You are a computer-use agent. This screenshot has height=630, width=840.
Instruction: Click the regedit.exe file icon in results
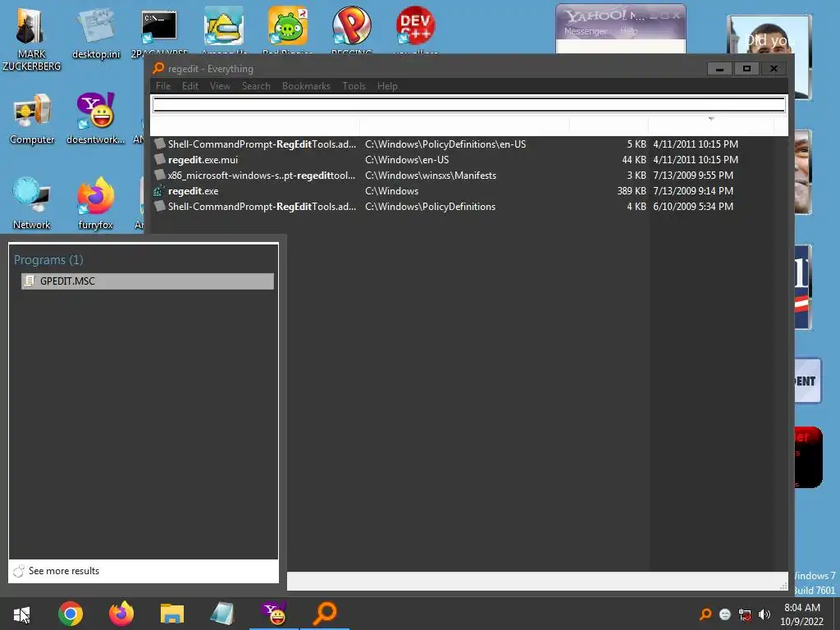159,190
